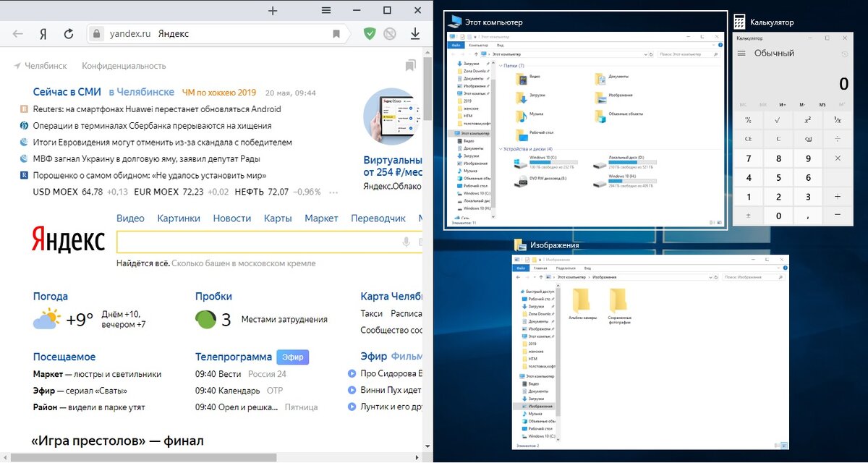Open calculator hamburger navigation menu
The height and width of the screenshot is (463, 868).
click(x=741, y=54)
